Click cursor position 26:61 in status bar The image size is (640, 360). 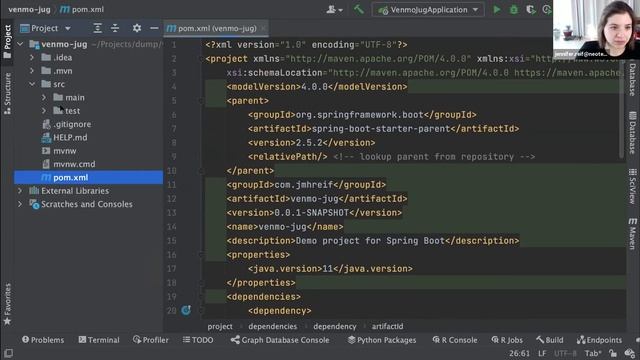coord(519,353)
